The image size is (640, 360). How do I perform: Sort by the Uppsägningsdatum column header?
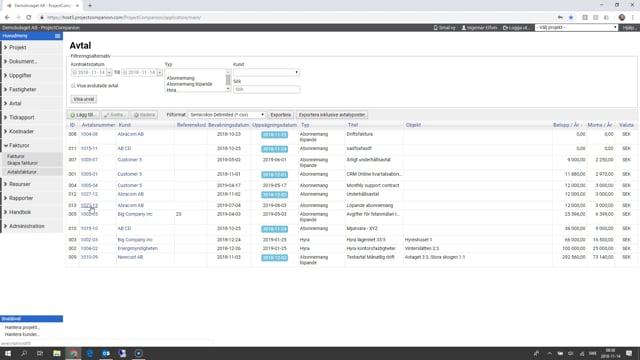click(274, 125)
